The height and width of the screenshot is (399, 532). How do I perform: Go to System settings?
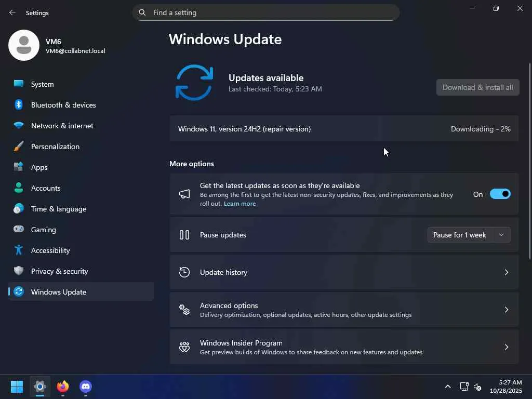(x=81, y=84)
